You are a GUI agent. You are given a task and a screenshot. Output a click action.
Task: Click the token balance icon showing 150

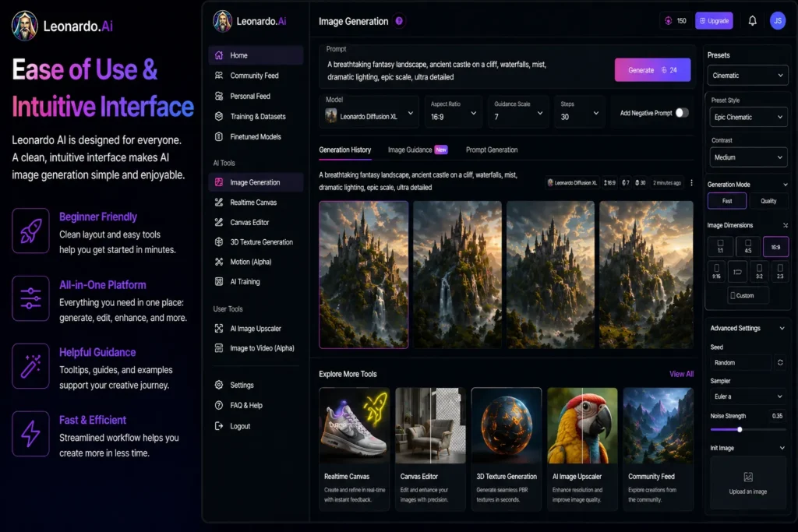(x=668, y=21)
